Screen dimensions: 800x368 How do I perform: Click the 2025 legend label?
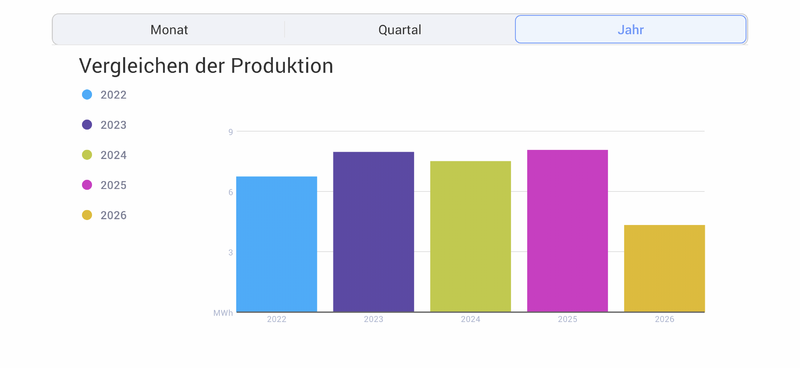(x=113, y=185)
